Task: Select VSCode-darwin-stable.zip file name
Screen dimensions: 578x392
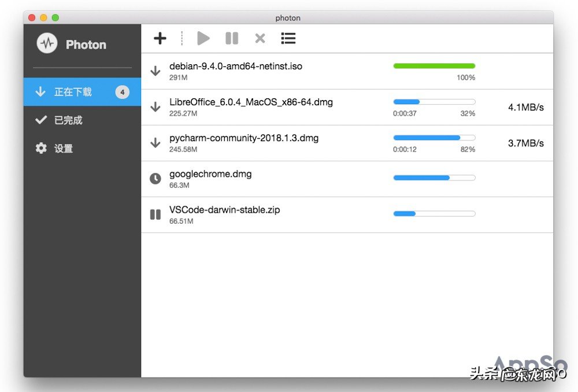Action: (x=224, y=210)
